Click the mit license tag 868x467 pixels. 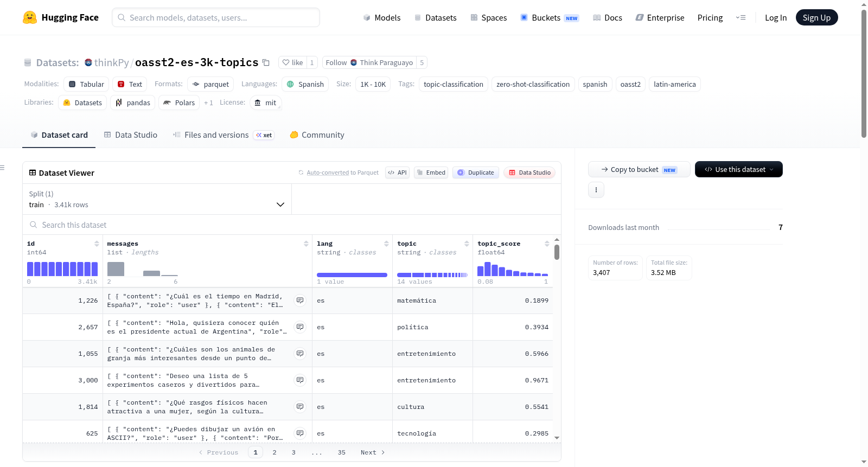tap(266, 103)
